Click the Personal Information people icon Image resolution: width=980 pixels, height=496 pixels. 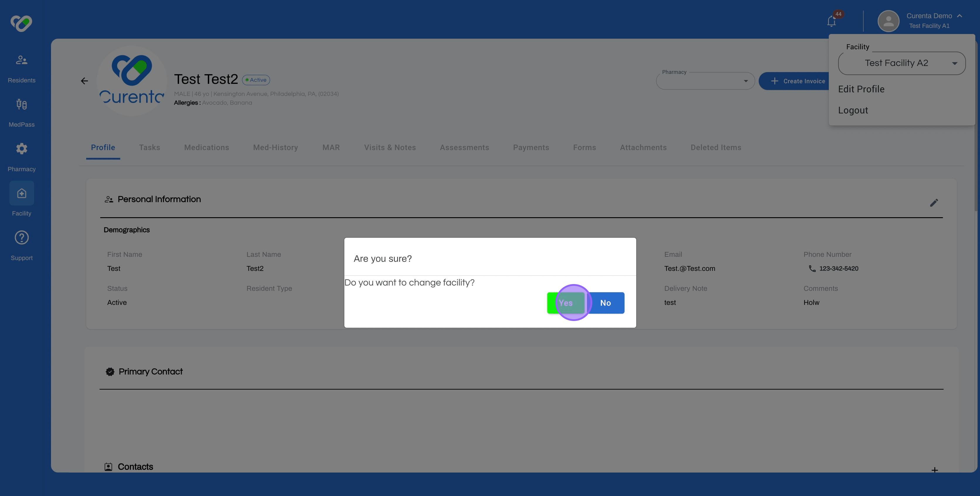point(109,199)
